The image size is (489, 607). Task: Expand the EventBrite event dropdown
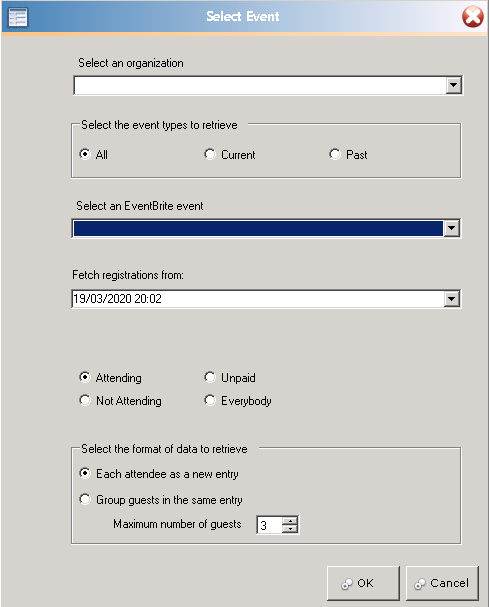(x=451, y=228)
